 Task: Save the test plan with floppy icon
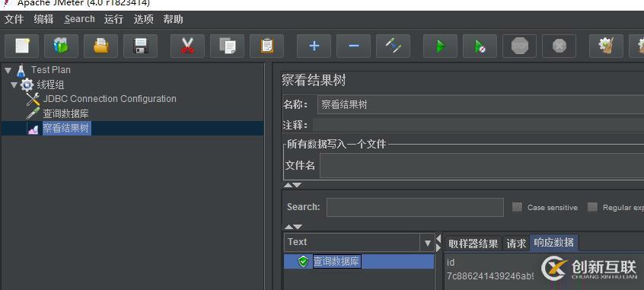click(x=141, y=46)
